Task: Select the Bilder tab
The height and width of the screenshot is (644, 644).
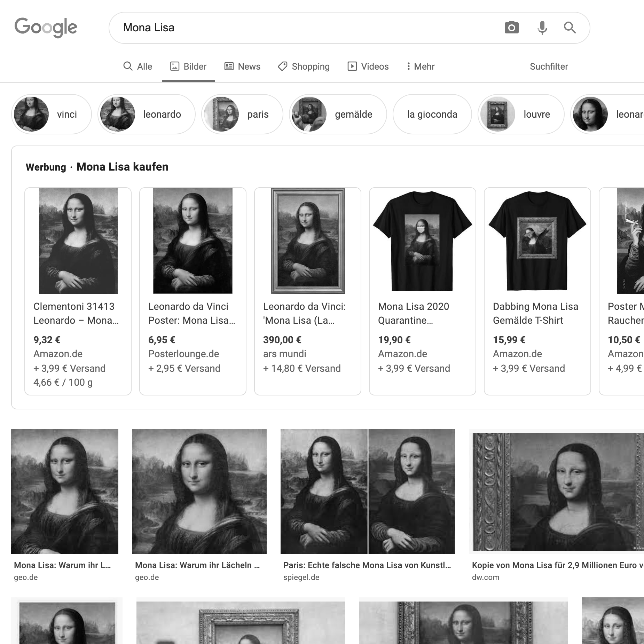Action: tap(188, 66)
